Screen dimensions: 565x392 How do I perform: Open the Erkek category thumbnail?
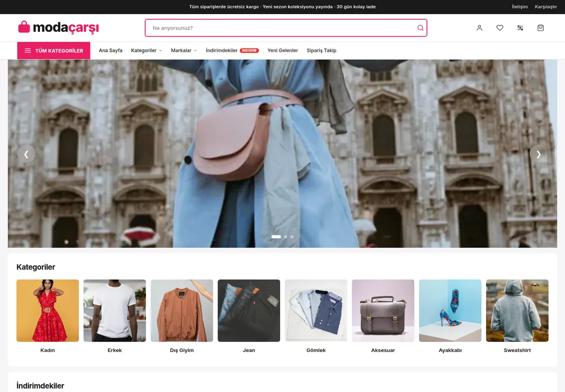(x=115, y=311)
